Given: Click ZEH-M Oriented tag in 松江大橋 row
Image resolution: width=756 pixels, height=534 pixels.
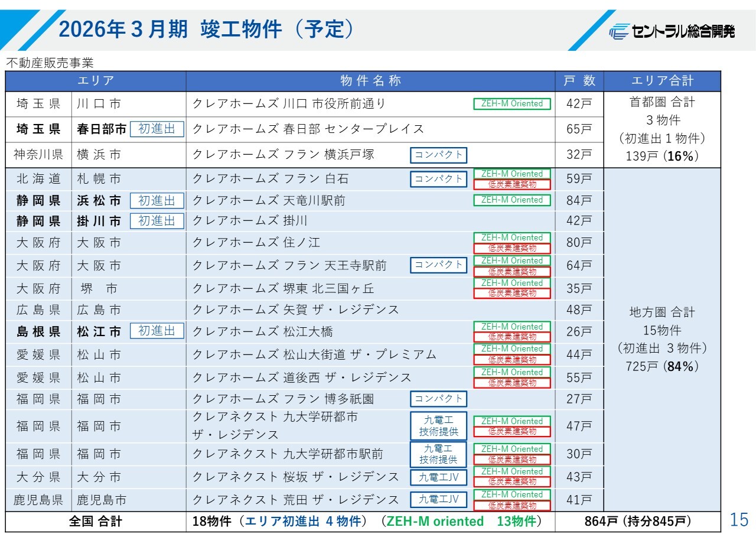Looking at the screenshot, I should 511,326.
